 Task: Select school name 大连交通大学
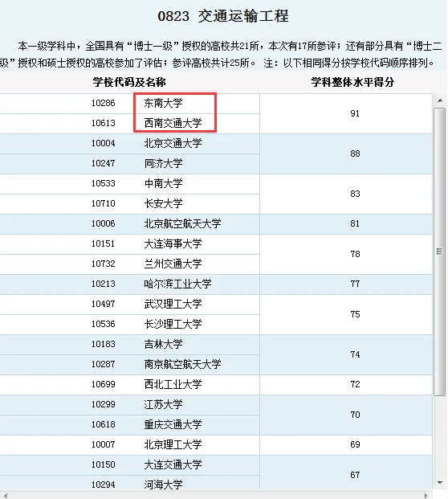(x=173, y=464)
